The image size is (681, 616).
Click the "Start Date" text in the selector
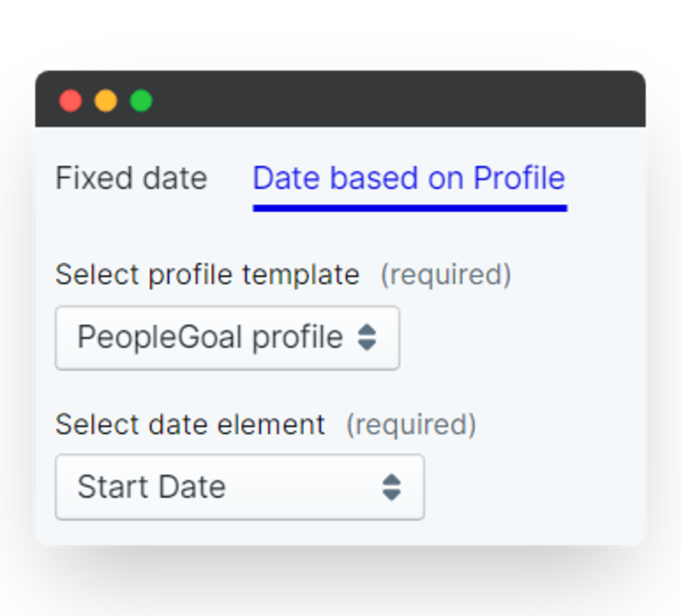point(152,487)
